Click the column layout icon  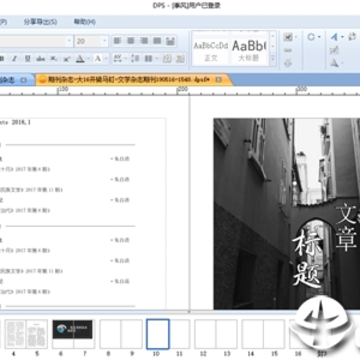(x=148, y=59)
